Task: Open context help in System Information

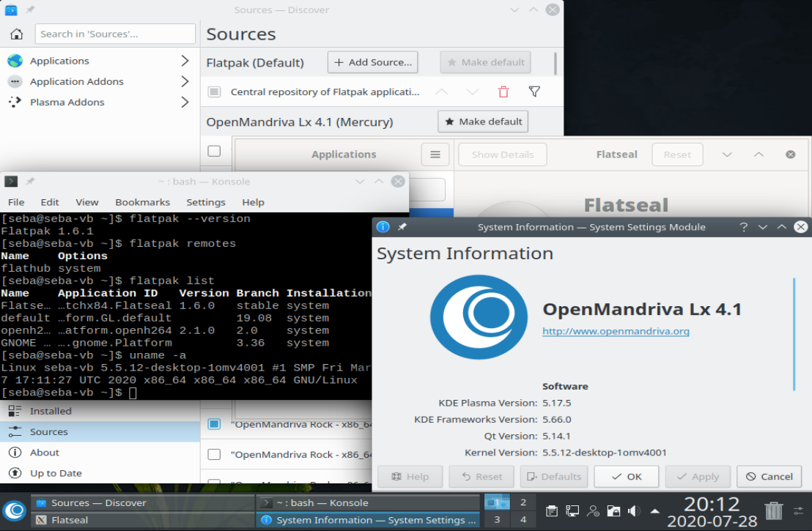Action: [x=744, y=227]
